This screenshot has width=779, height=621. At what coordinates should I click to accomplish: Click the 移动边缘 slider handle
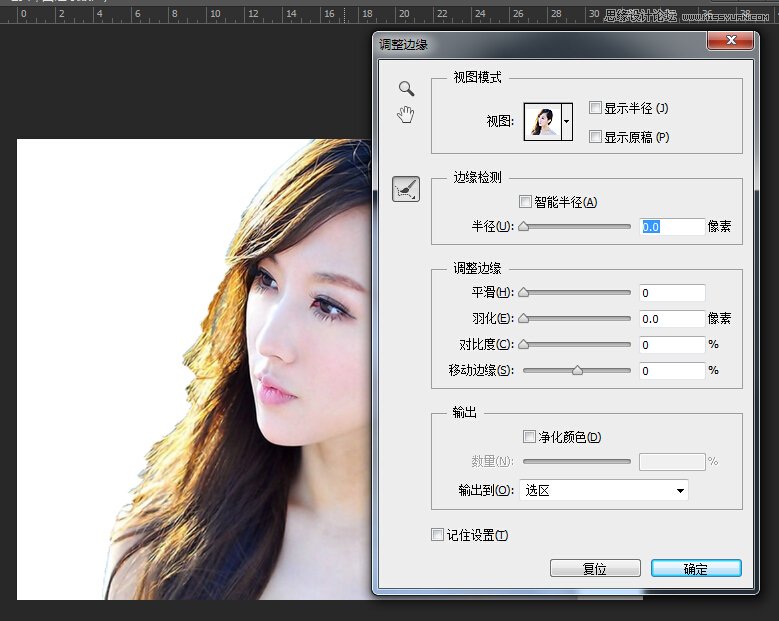pos(577,370)
